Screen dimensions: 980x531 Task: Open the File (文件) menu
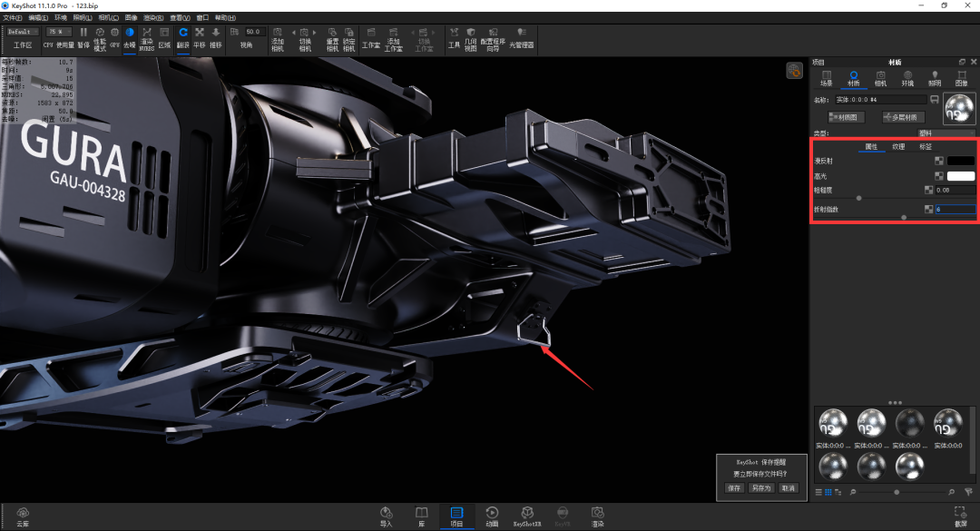tap(13, 17)
